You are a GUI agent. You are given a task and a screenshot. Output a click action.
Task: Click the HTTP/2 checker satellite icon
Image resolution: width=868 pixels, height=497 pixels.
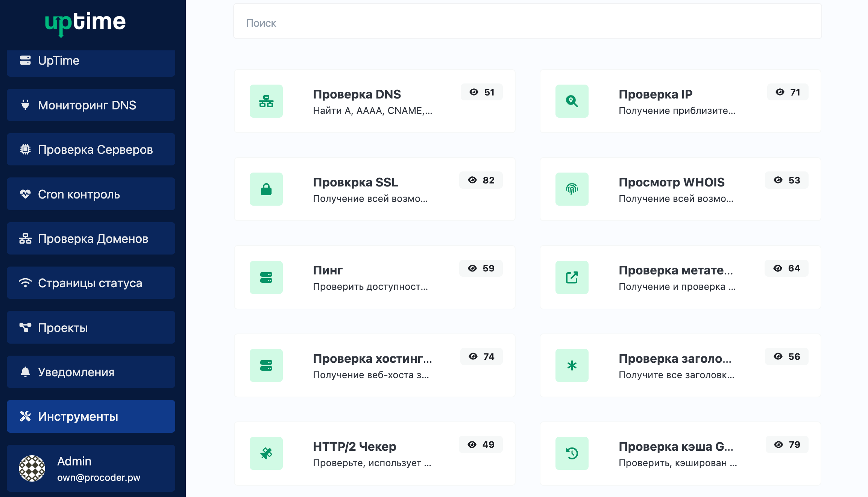click(x=266, y=453)
